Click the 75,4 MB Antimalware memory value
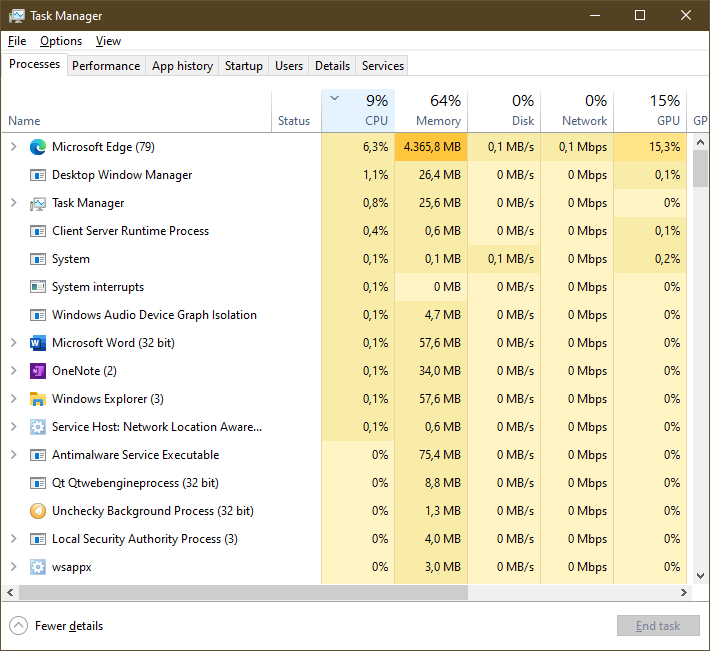This screenshot has width=710, height=651. tap(431, 455)
